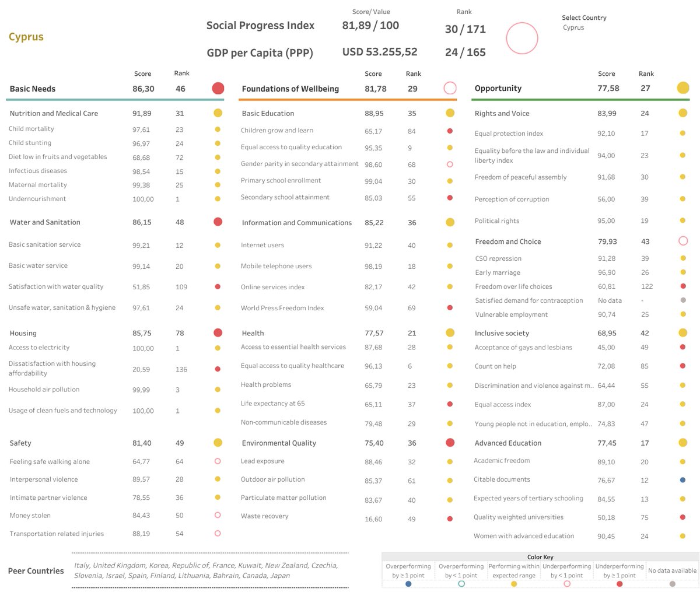Click the red dot for Life expectancy at 65
The image size is (700, 592).
450,404
